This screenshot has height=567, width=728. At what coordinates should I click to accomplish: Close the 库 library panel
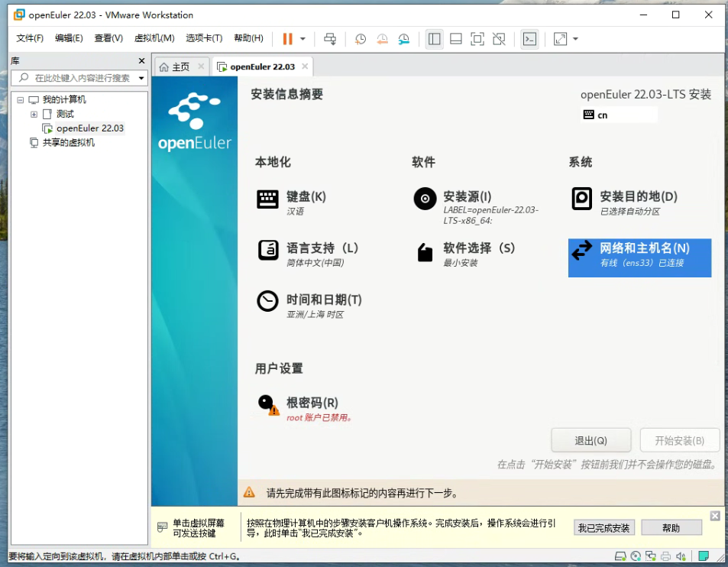[x=141, y=61]
